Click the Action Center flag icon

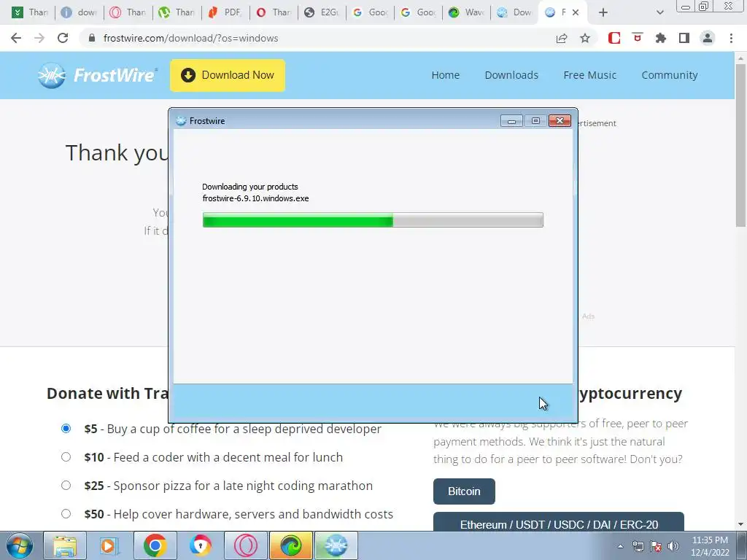pos(656,546)
